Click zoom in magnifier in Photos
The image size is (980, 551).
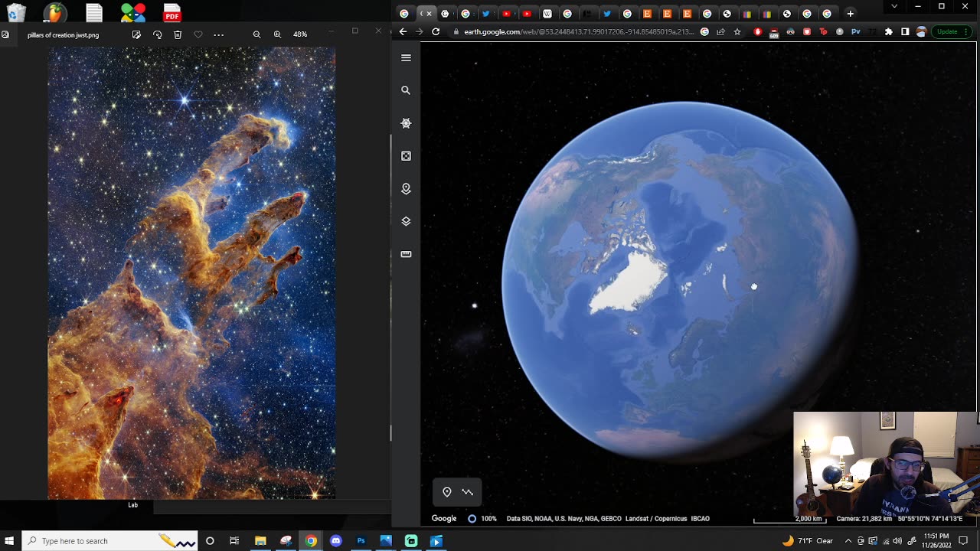pos(277,34)
